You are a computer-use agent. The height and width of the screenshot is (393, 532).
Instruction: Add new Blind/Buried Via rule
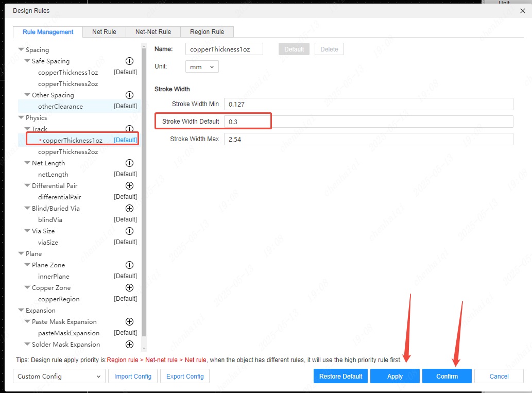click(x=129, y=209)
